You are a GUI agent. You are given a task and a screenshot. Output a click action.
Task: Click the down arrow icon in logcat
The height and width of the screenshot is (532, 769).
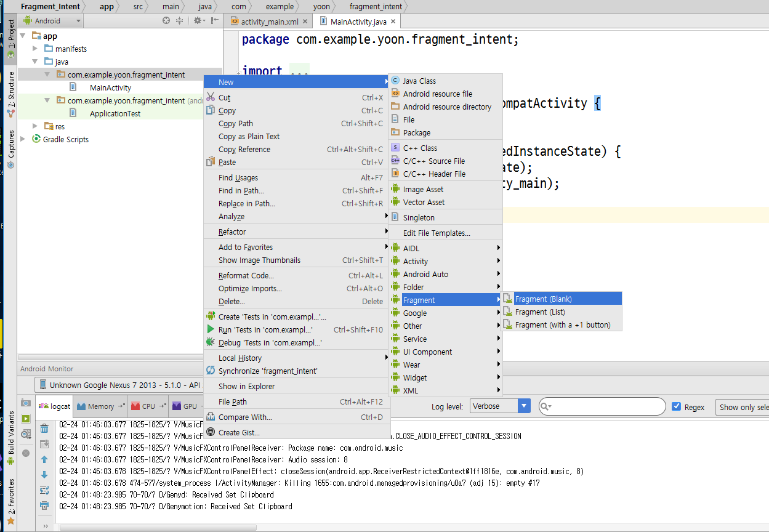point(44,475)
